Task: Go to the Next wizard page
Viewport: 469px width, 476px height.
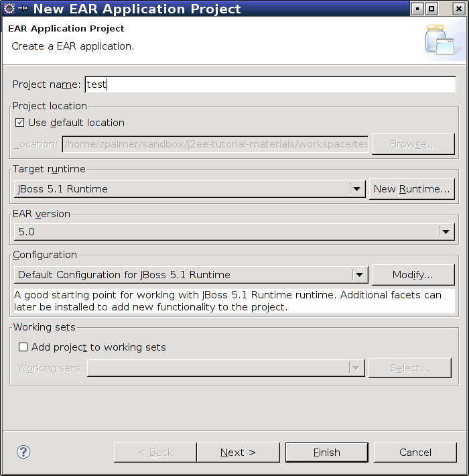Action: [238, 453]
